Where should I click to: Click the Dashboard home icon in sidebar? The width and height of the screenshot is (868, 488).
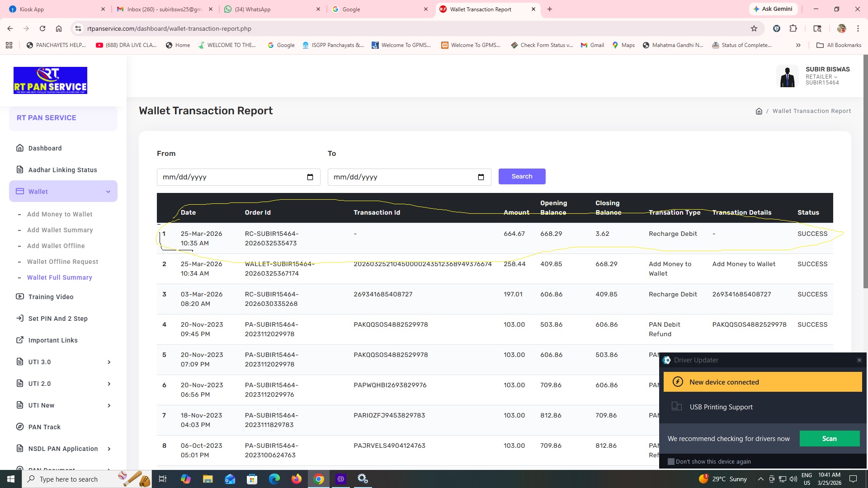[20, 148]
